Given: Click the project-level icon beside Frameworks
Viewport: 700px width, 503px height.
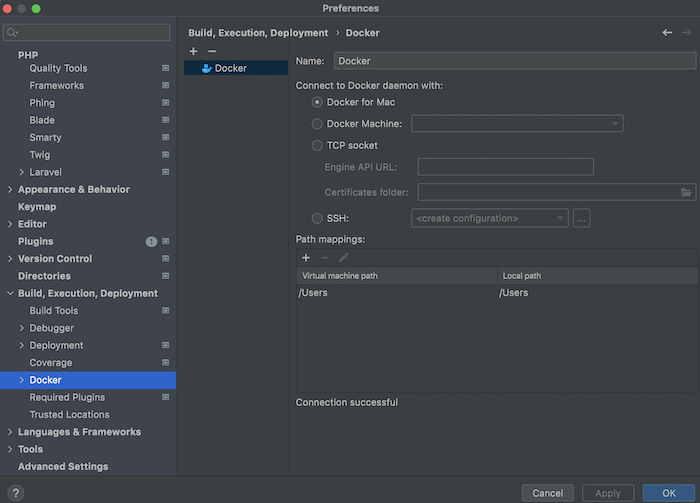Looking at the screenshot, I should pyautogui.click(x=166, y=85).
